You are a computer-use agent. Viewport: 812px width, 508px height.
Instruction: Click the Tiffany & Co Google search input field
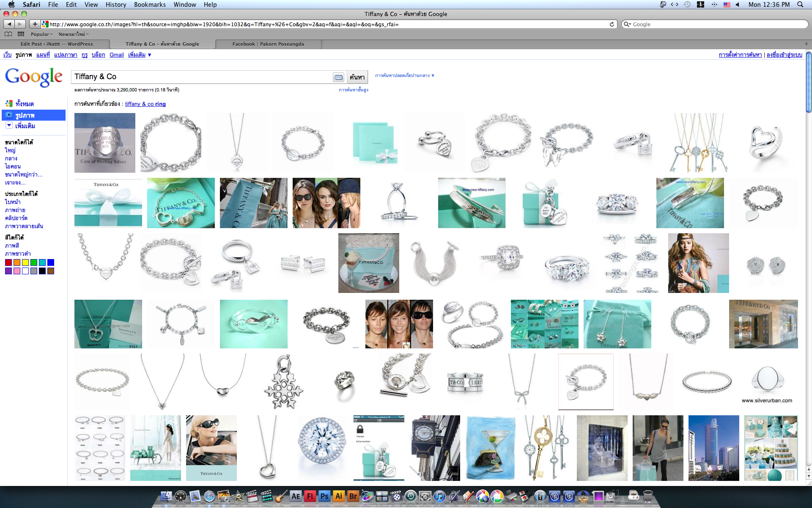tap(202, 77)
